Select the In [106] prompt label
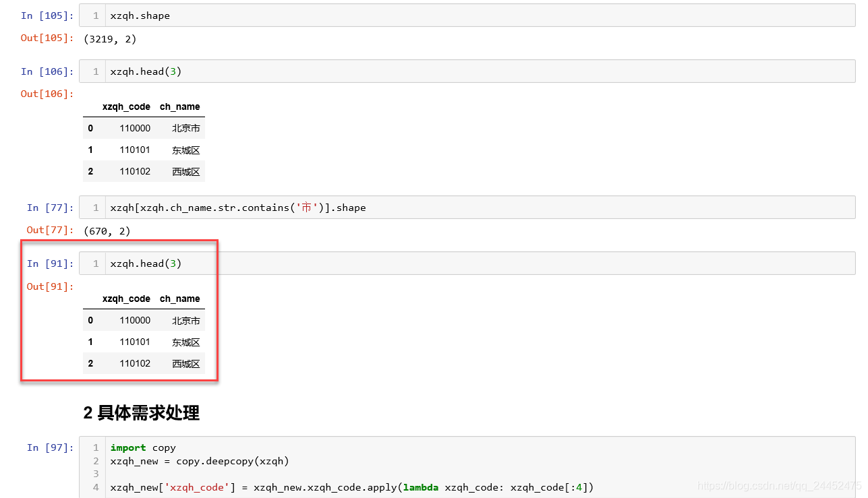The height and width of the screenshot is (498, 868). click(x=47, y=71)
